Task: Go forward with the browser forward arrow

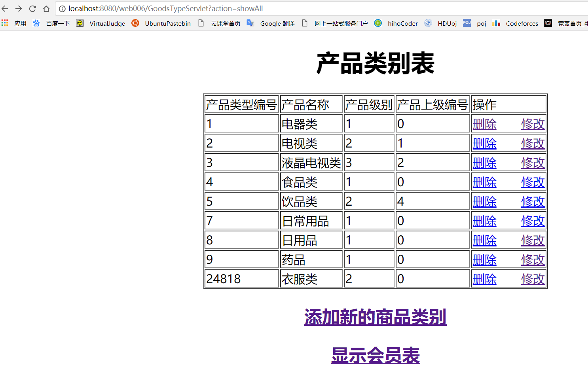Action: (x=19, y=9)
